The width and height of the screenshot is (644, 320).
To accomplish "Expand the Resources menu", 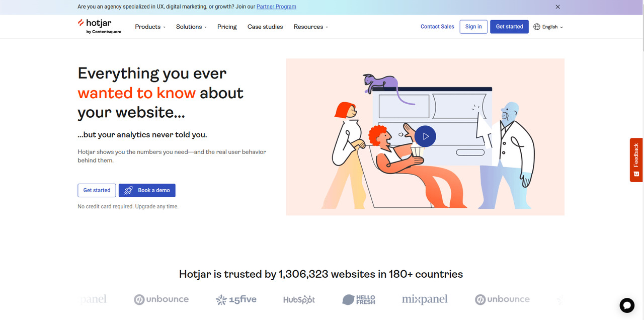I will click(x=310, y=27).
